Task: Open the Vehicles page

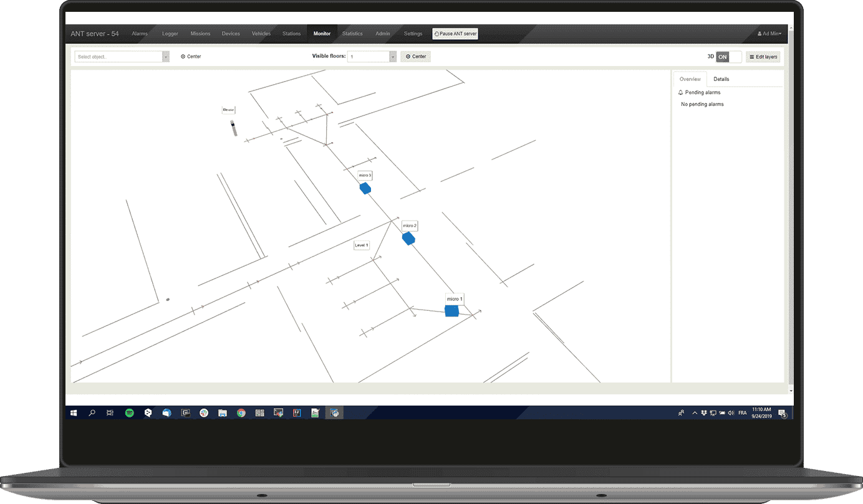Action: pos(261,34)
